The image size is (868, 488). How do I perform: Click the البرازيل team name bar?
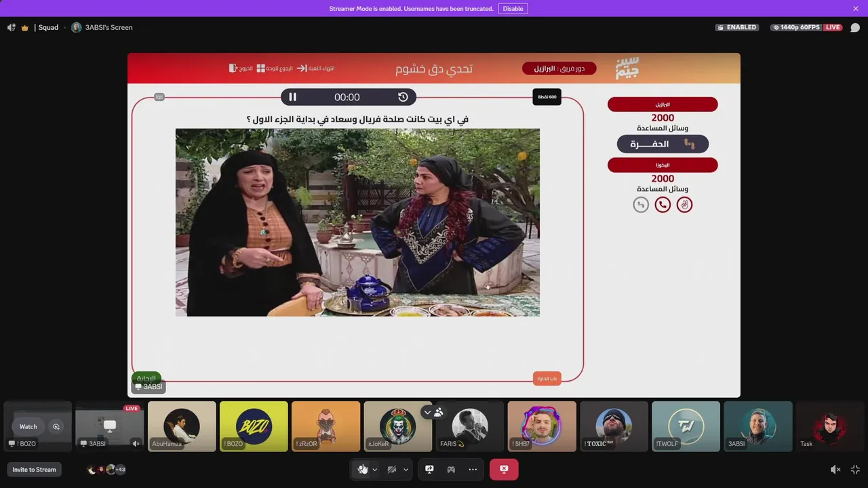(663, 104)
